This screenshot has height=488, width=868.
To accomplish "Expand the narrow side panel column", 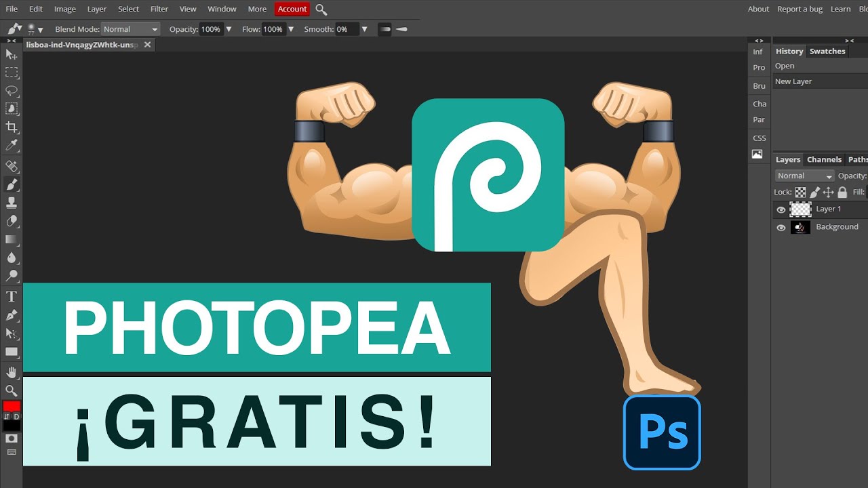I will [759, 41].
